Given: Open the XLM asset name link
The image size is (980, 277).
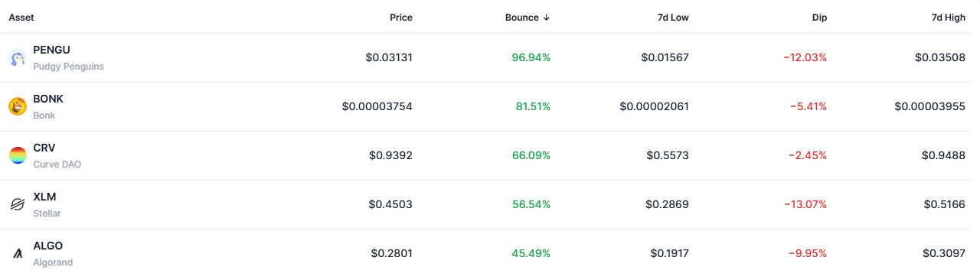Looking at the screenshot, I should 44,197.
